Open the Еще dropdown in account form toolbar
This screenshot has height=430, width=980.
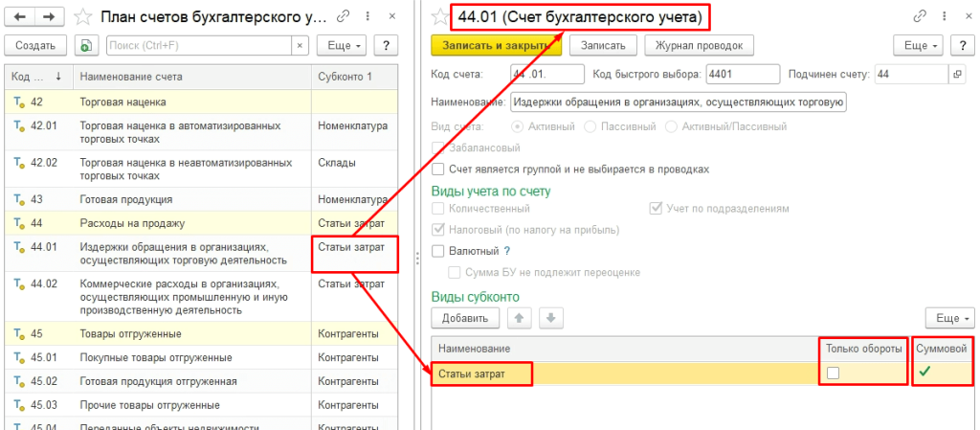coord(918,46)
